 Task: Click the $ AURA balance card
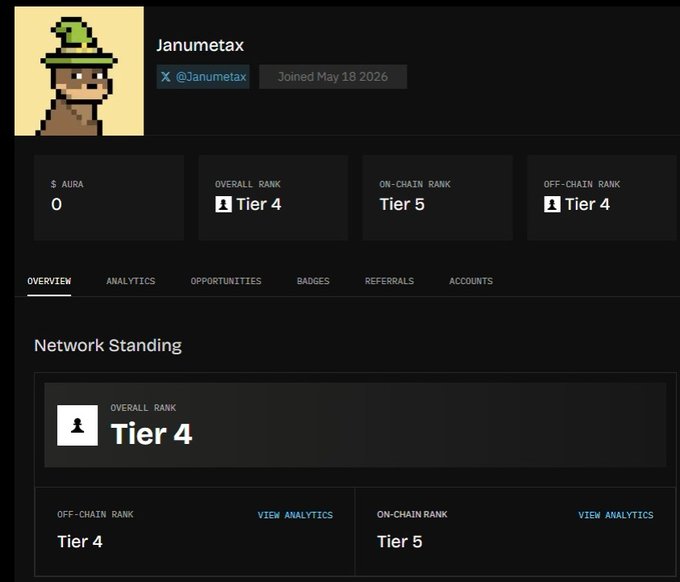pos(109,197)
